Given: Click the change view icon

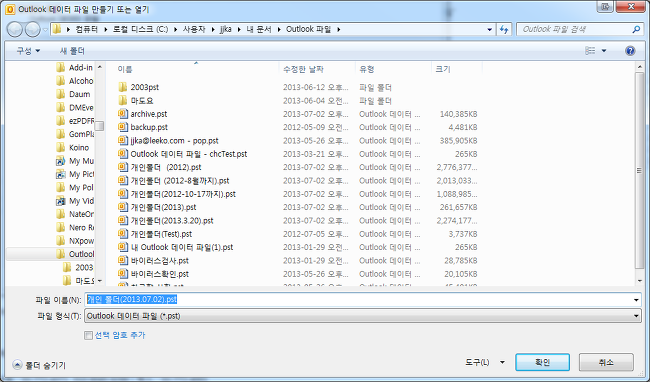Looking at the screenshot, I should click(590, 51).
